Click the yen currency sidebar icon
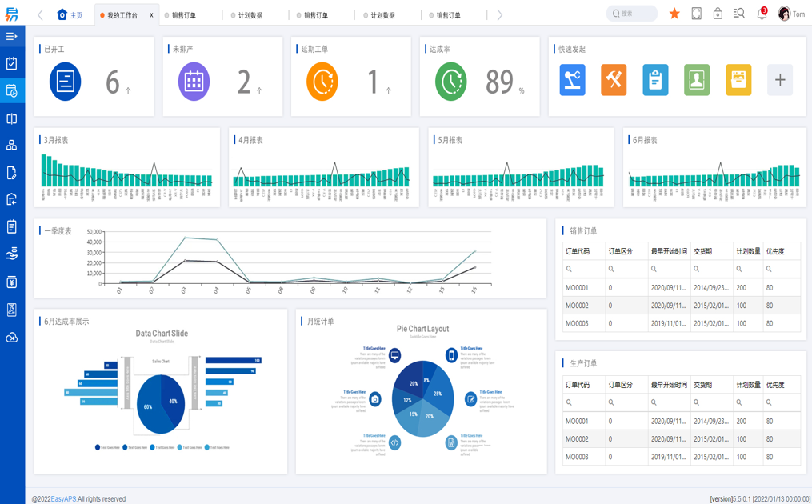This screenshot has height=504, width=812. [12, 282]
